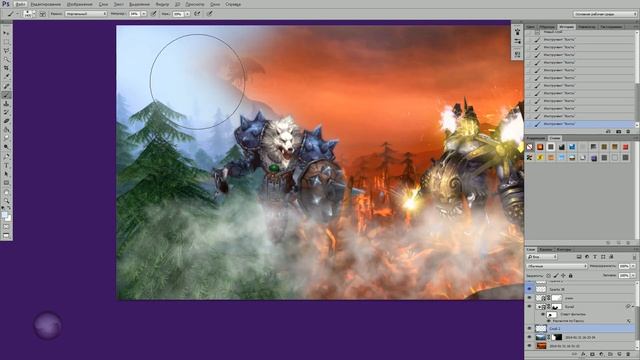The width and height of the screenshot is (640, 360).
Task: Add a layer style with the fx icon
Action: pos(584,354)
